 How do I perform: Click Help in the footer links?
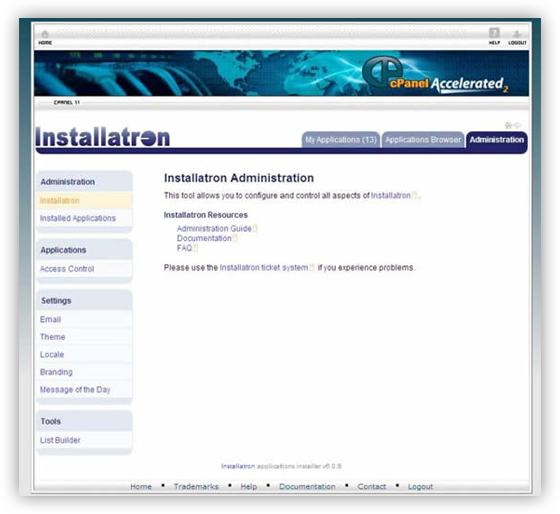point(249,486)
